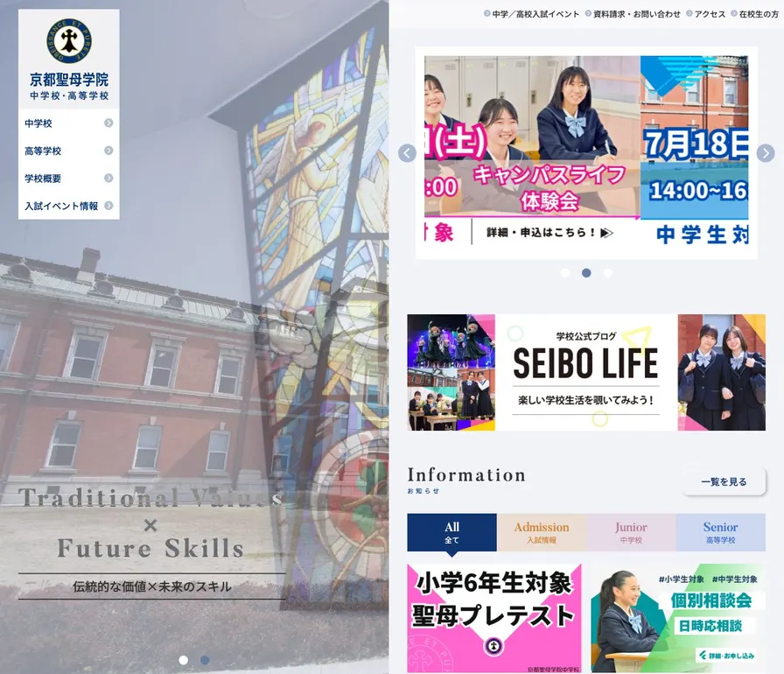Screen dimensions: 784x674
Task: Select the All 全て information tab
Action: pyautogui.click(x=452, y=532)
